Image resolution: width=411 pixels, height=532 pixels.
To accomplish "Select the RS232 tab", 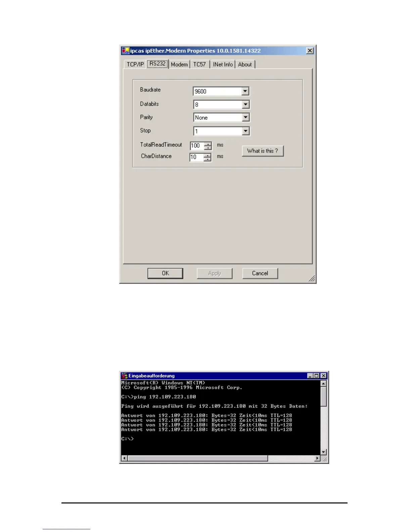I will click(157, 63).
